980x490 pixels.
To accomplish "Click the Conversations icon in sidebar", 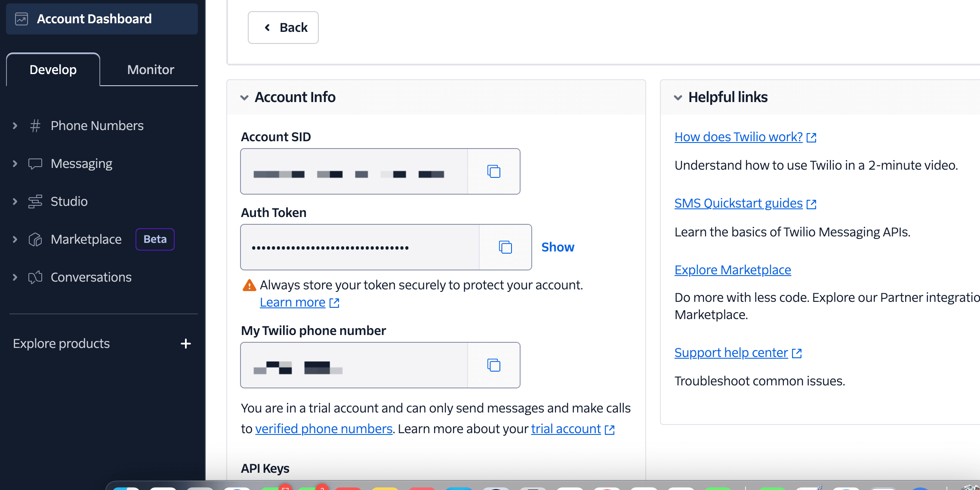I will [35, 277].
